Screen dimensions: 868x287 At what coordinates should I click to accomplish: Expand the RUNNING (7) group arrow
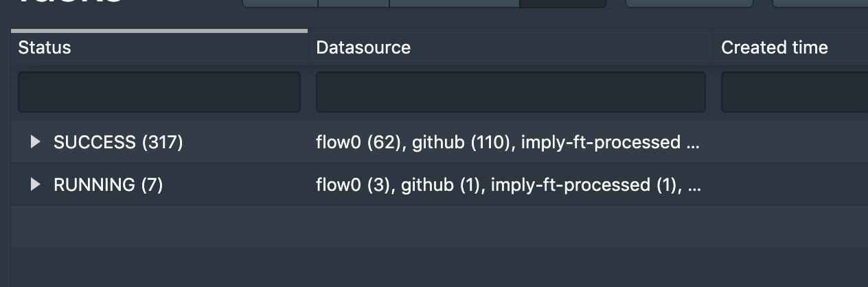(36, 185)
